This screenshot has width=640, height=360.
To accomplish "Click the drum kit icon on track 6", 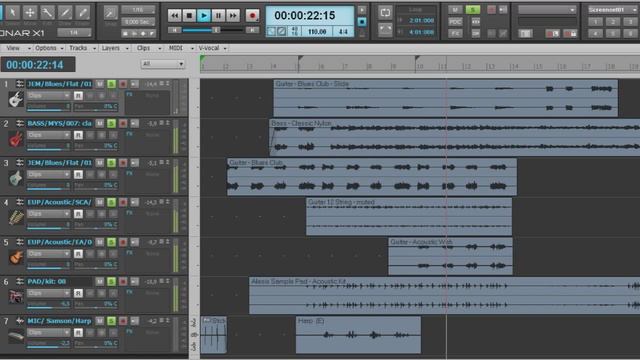I will [16, 297].
